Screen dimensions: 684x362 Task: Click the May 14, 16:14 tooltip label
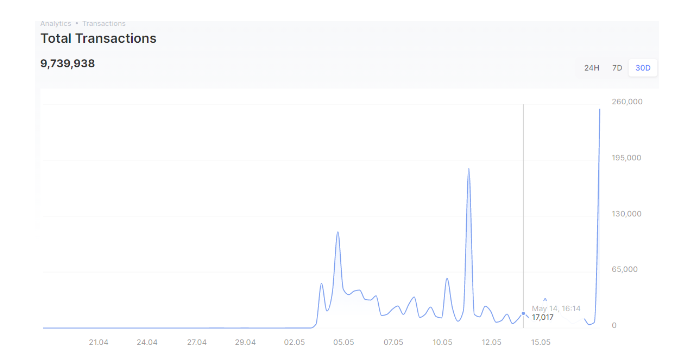coord(556,308)
